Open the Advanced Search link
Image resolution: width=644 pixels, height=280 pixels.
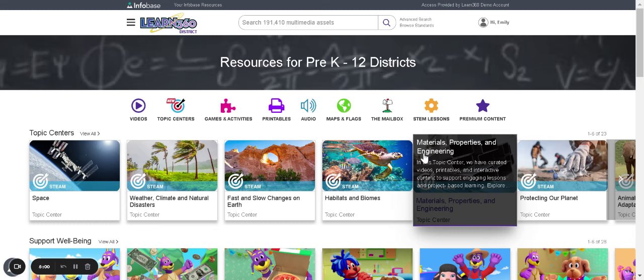(x=416, y=20)
